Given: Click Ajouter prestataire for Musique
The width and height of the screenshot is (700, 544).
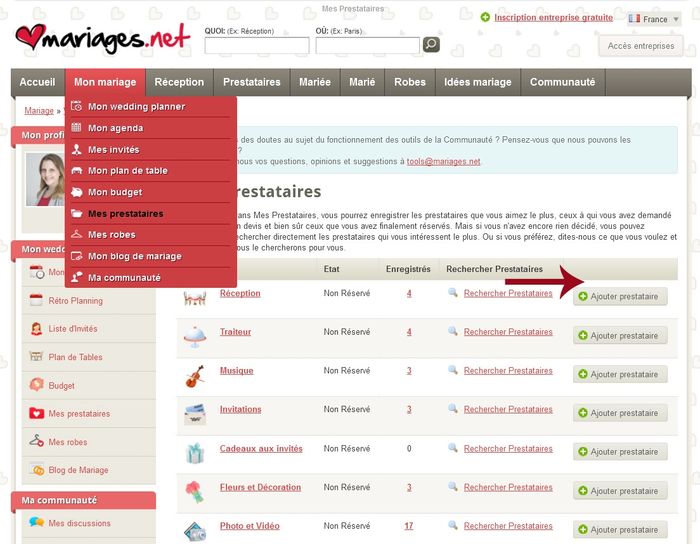Looking at the screenshot, I should [620, 374].
